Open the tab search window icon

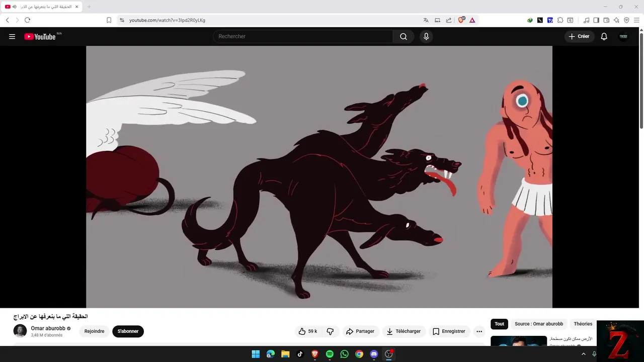tap(570, 20)
